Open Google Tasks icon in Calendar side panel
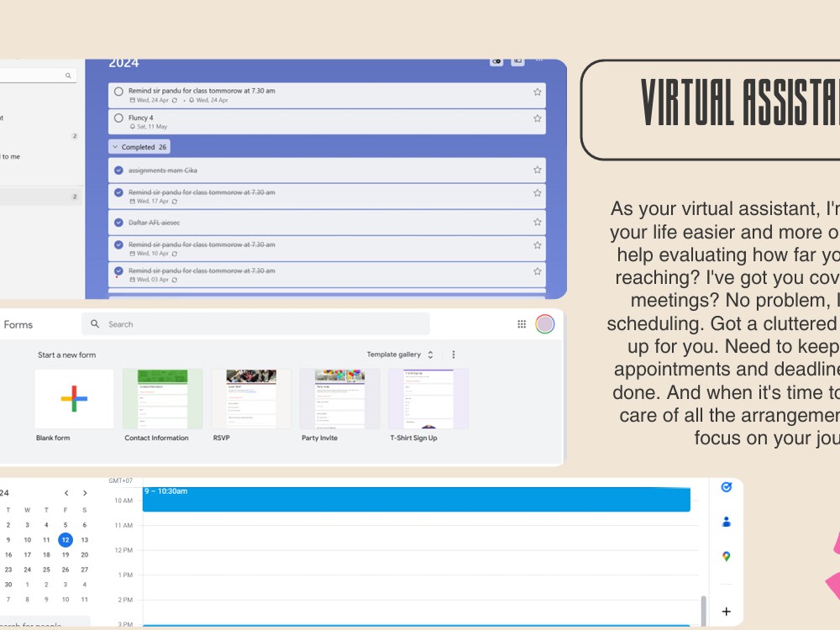 coord(726,487)
